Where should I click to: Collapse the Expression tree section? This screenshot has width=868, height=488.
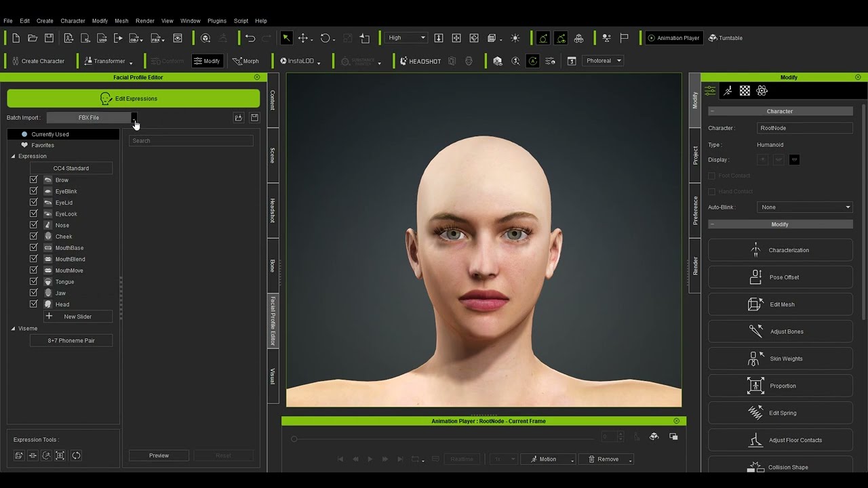13,157
